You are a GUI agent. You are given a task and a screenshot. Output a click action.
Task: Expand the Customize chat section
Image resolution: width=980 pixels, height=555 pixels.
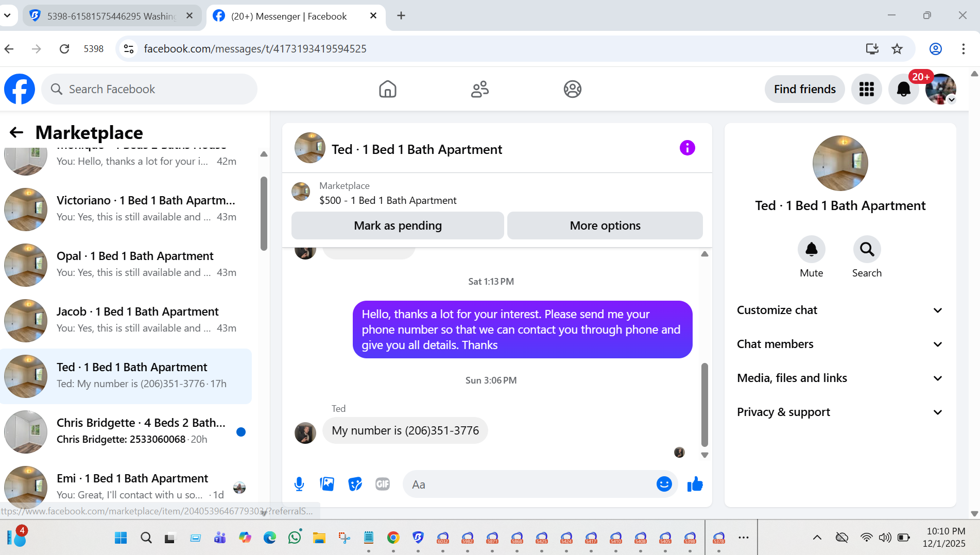click(840, 310)
